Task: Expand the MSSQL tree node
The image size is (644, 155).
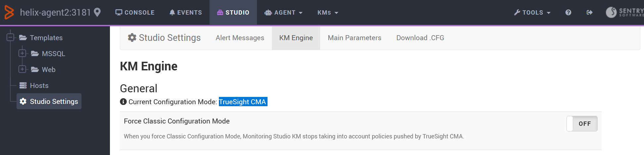Action: coord(22,53)
